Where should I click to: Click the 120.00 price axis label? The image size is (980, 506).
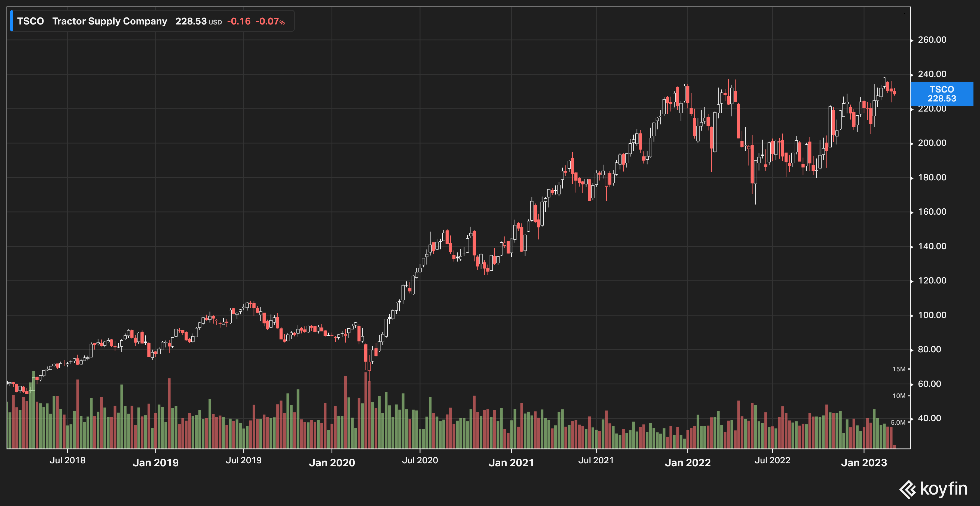click(932, 280)
